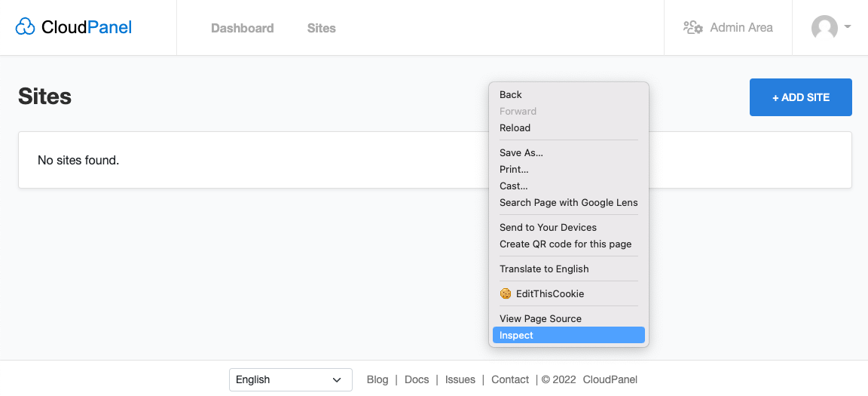The height and width of the screenshot is (396, 868).
Task: Visit the Blog footer link
Action: (377, 379)
